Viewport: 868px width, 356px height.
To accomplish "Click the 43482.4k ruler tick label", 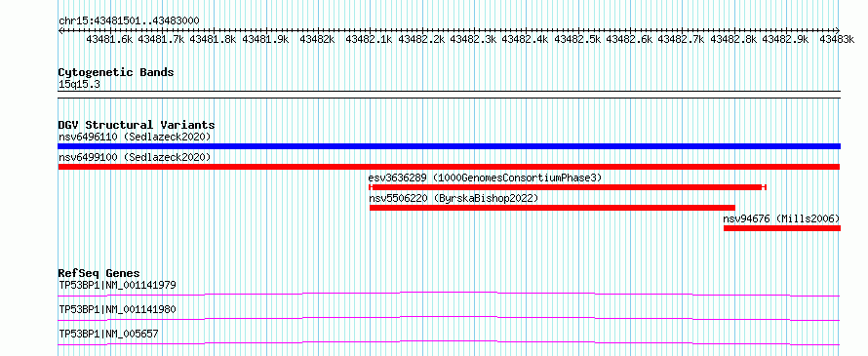I will 526,39.
